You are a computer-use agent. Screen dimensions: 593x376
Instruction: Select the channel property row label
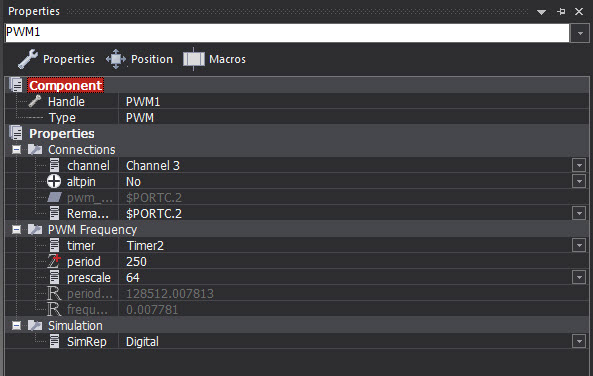click(88, 165)
